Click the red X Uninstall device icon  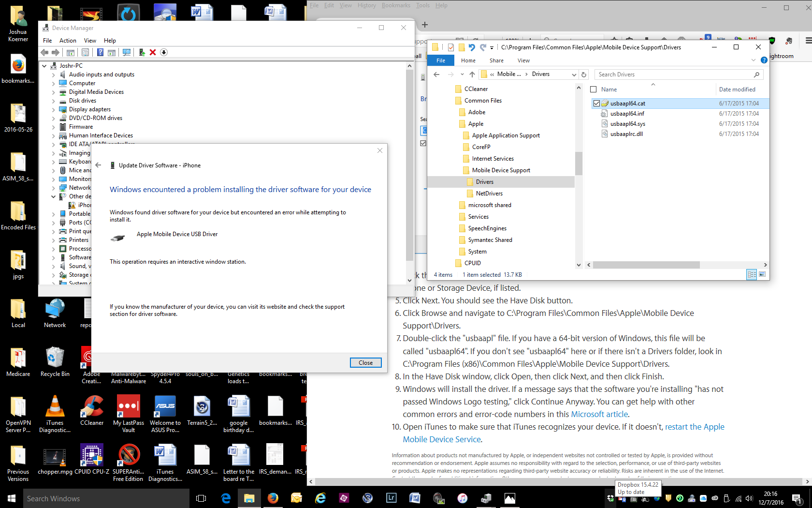tap(153, 52)
